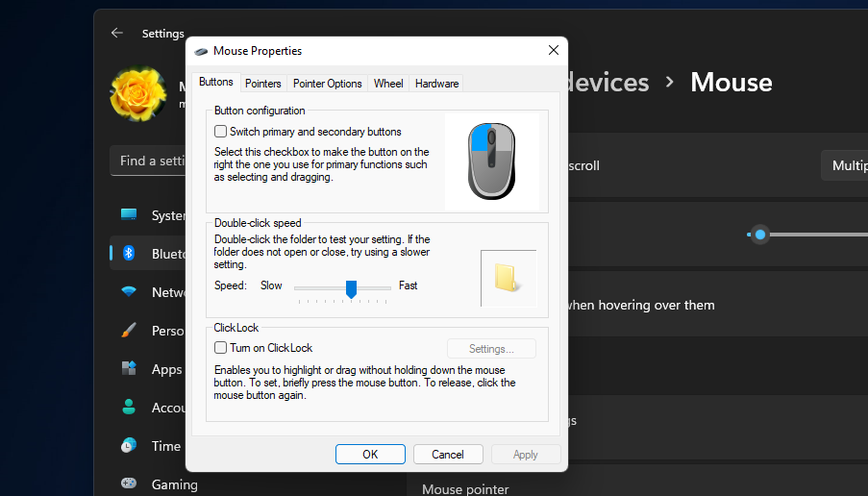Click the slider handle in Settings window
Screen dimensions: 868x496
[760, 235]
